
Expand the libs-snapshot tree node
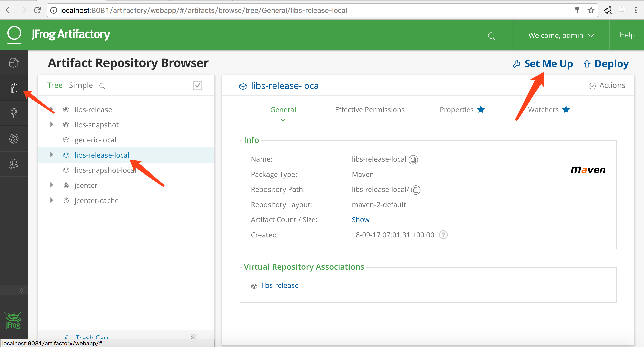point(52,125)
